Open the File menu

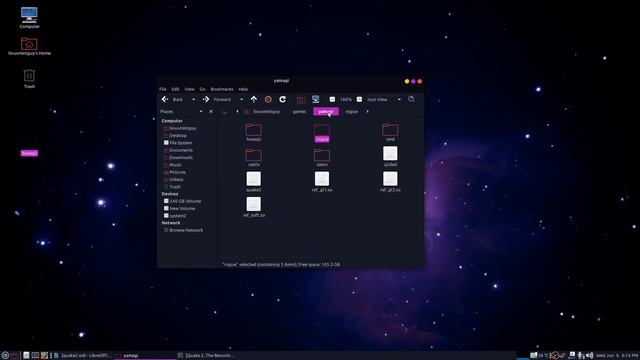point(163,89)
